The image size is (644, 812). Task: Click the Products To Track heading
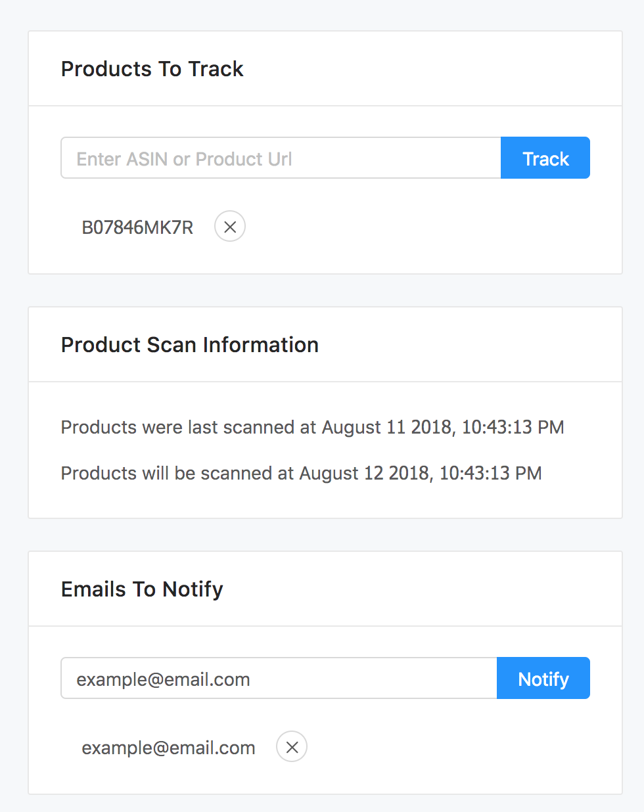(x=152, y=69)
